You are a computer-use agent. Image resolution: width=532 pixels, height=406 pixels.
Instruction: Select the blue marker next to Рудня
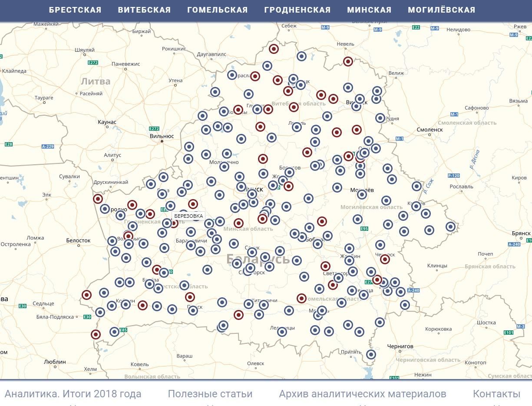tap(380, 118)
